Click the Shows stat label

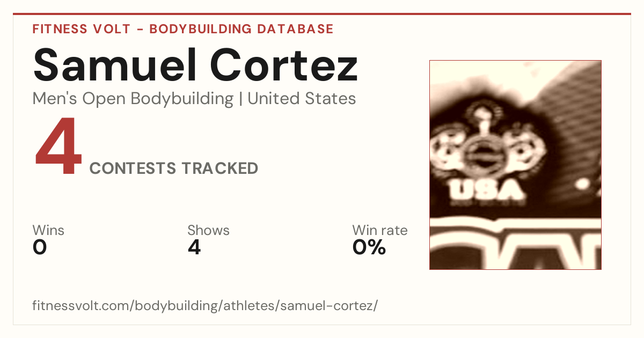(208, 230)
